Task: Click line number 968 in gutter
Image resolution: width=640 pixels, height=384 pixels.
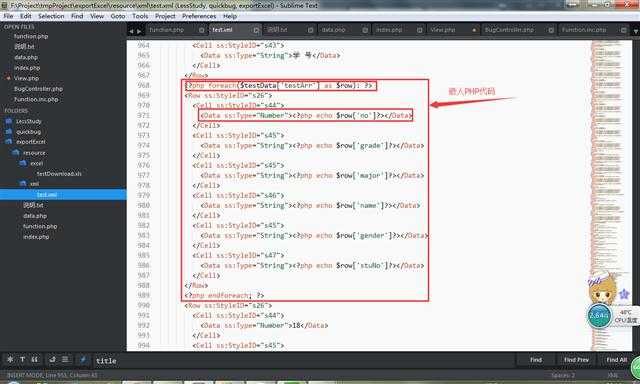Action: (143, 85)
